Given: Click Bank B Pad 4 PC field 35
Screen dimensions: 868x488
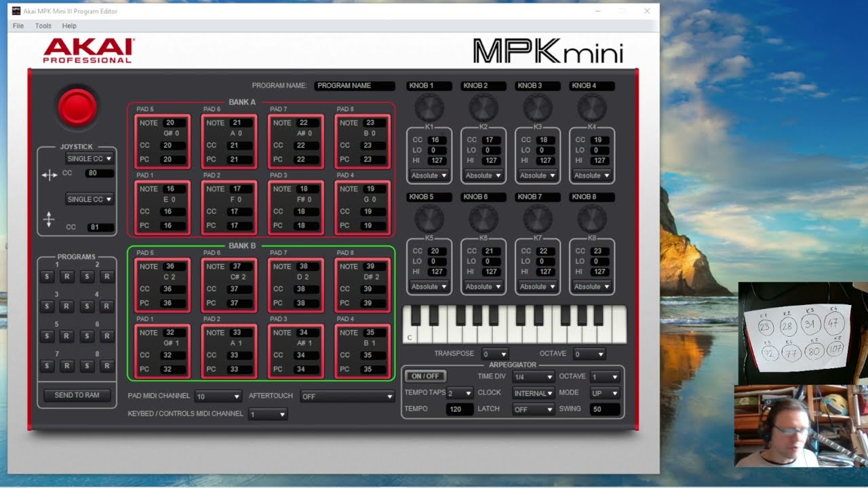Looking at the screenshot, I should [374, 369].
